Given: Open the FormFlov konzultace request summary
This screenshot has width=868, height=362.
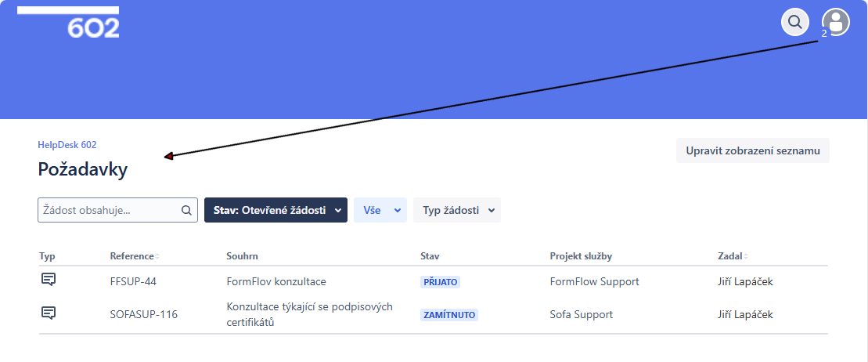Looking at the screenshot, I should (x=276, y=281).
